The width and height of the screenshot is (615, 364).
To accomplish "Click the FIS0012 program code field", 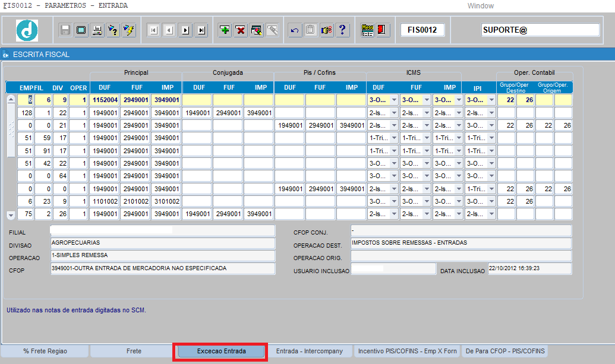I will pyautogui.click(x=422, y=30).
